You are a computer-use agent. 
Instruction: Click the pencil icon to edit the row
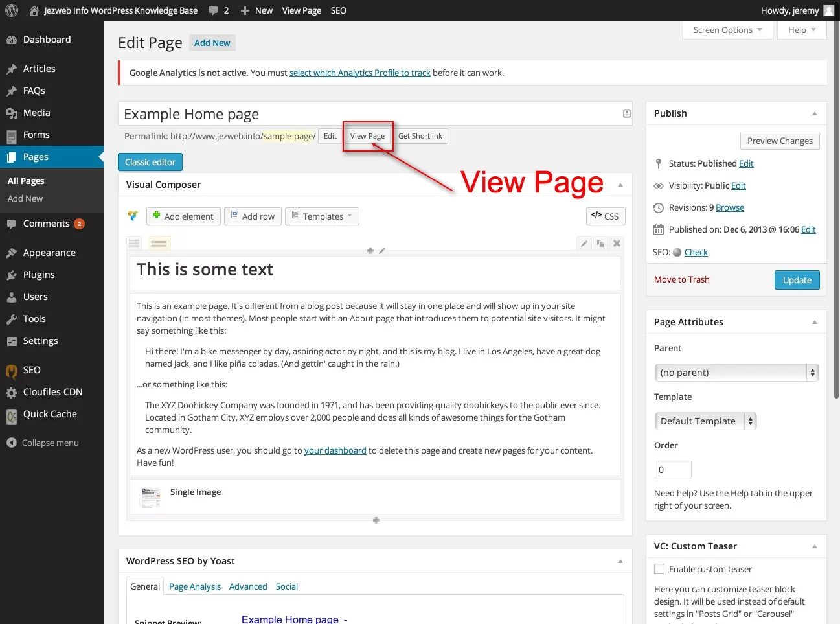tap(584, 243)
